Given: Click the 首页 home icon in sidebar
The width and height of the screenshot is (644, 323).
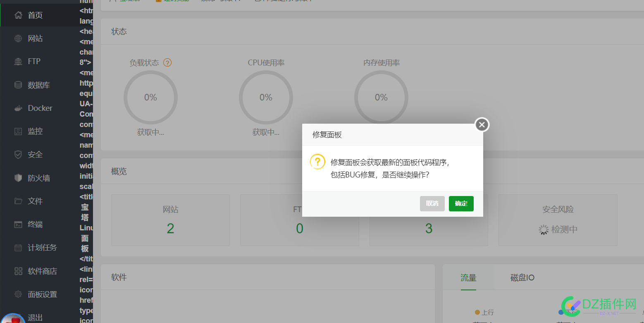Looking at the screenshot, I should click(x=18, y=15).
